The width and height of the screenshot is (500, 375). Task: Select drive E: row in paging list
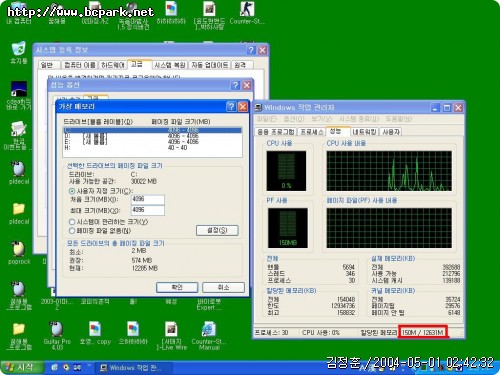(152, 142)
